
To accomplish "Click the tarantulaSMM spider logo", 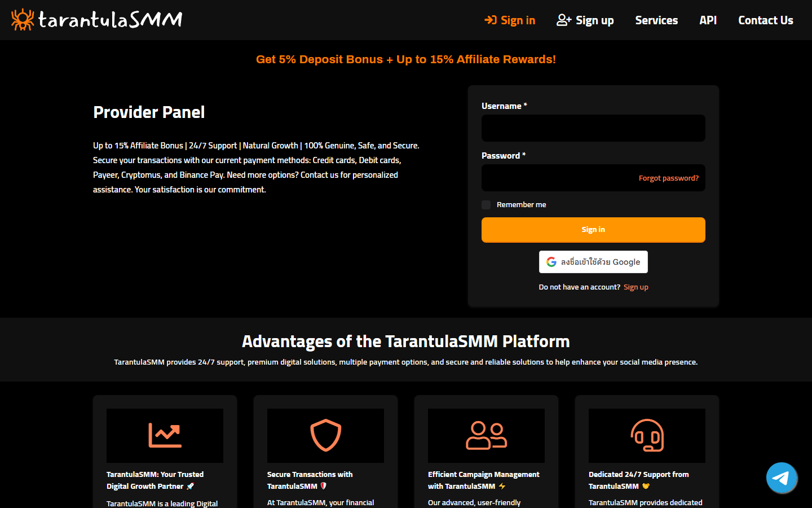I will (x=23, y=19).
